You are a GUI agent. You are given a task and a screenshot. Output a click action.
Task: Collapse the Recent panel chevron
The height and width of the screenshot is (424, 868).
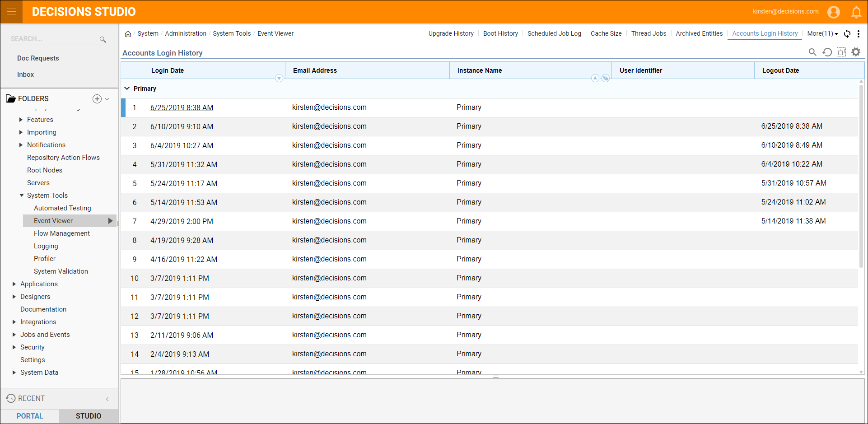point(107,399)
